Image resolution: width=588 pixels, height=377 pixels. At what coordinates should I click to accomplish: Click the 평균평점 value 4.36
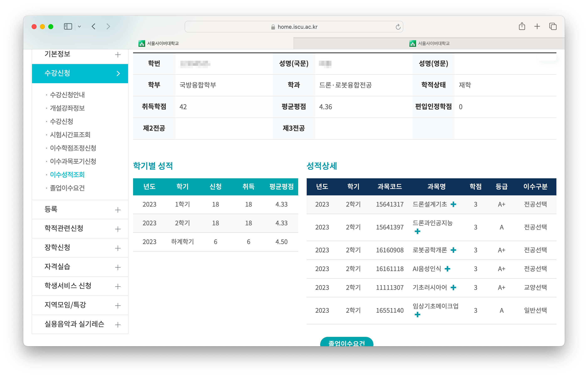(x=326, y=107)
